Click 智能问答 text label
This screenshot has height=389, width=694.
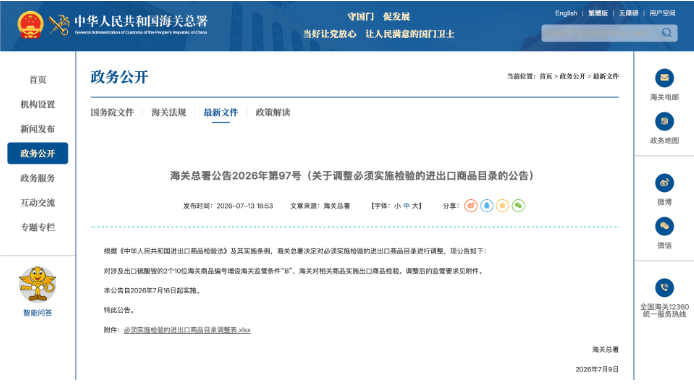pyautogui.click(x=38, y=312)
